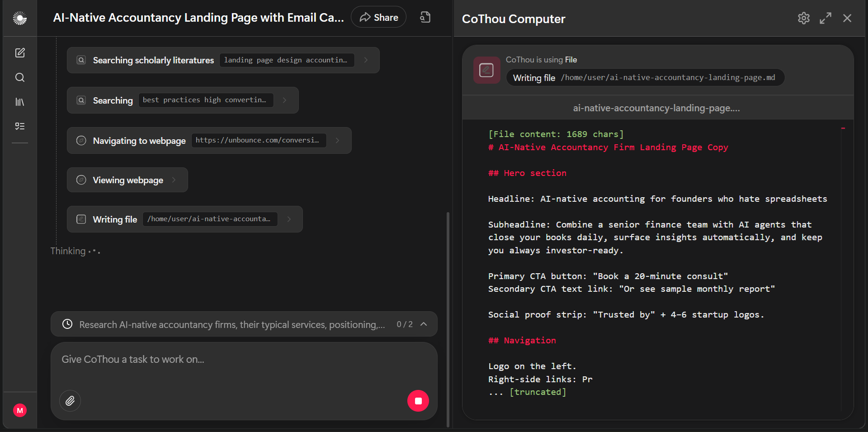Select the search icon in the sidebar

click(20, 77)
